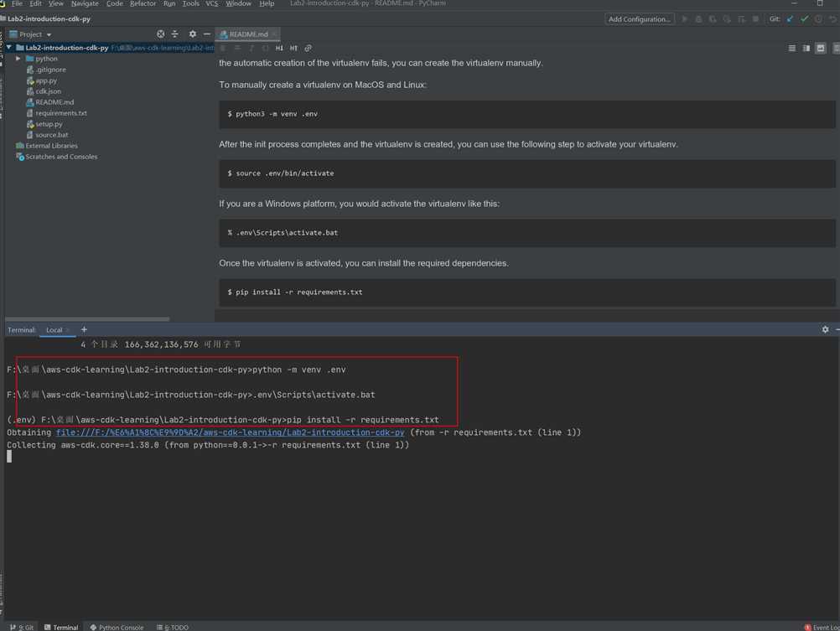Image resolution: width=840 pixels, height=631 pixels.
Task: Click 'source .env/bin/activate' code block
Action: point(527,173)
